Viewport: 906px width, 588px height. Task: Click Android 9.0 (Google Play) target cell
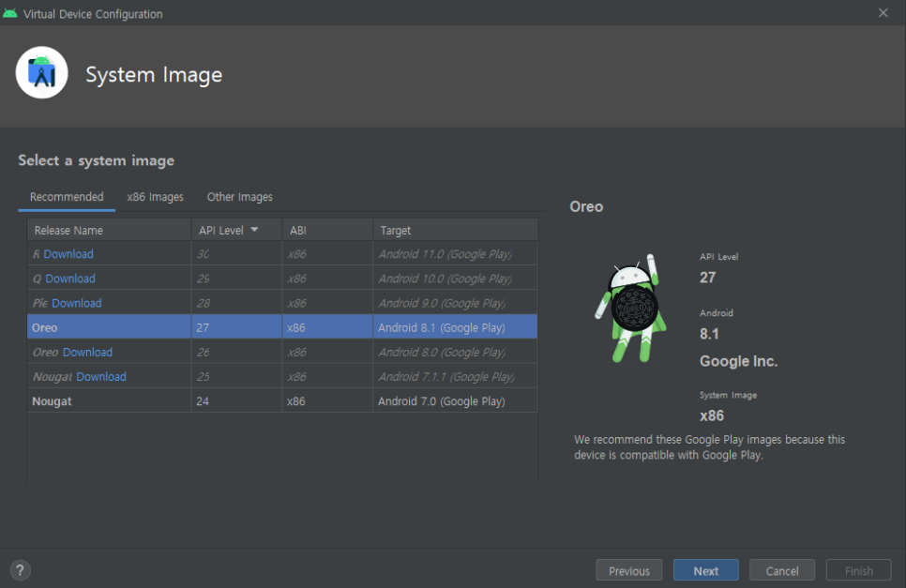pos(455,303)
